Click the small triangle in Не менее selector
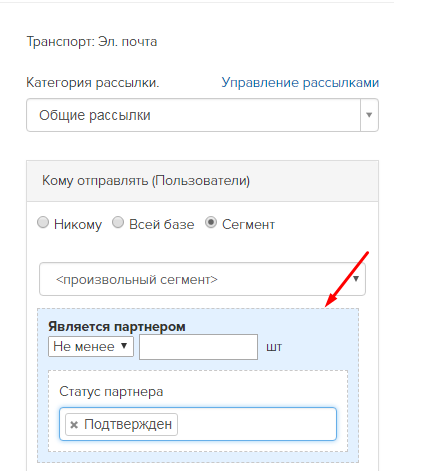 [x=124, y=346]
